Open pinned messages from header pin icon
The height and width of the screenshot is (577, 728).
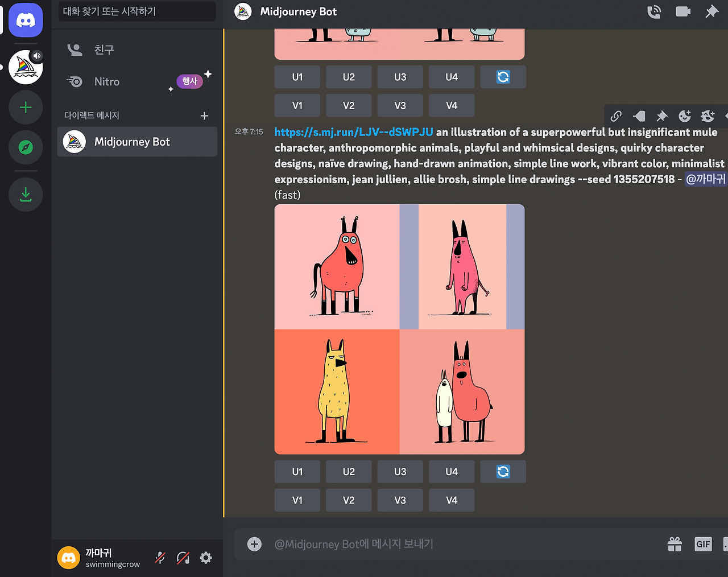pyautogui.click(x=712, y=12)
